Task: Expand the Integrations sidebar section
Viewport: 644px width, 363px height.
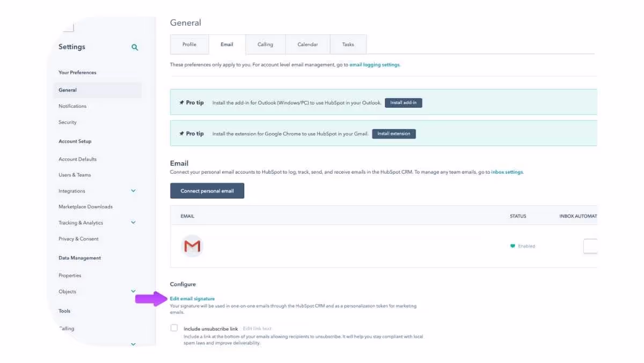Action: (133, 191)
